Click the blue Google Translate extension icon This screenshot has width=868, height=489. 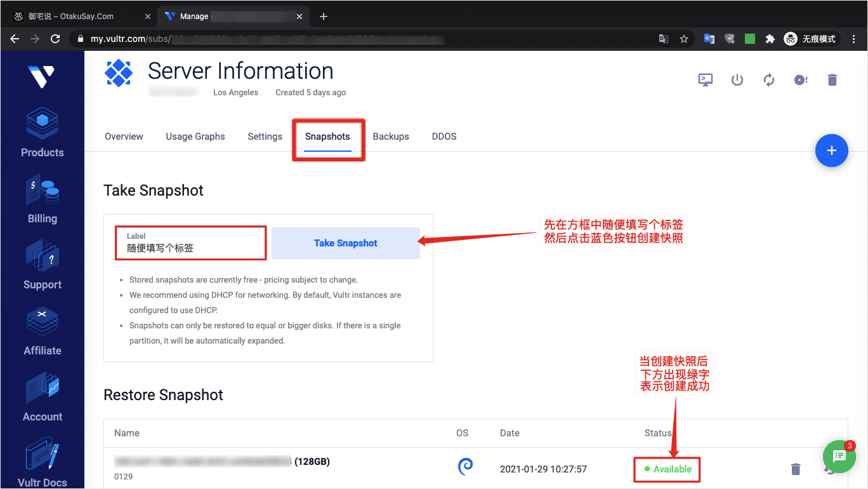(709, 39)
